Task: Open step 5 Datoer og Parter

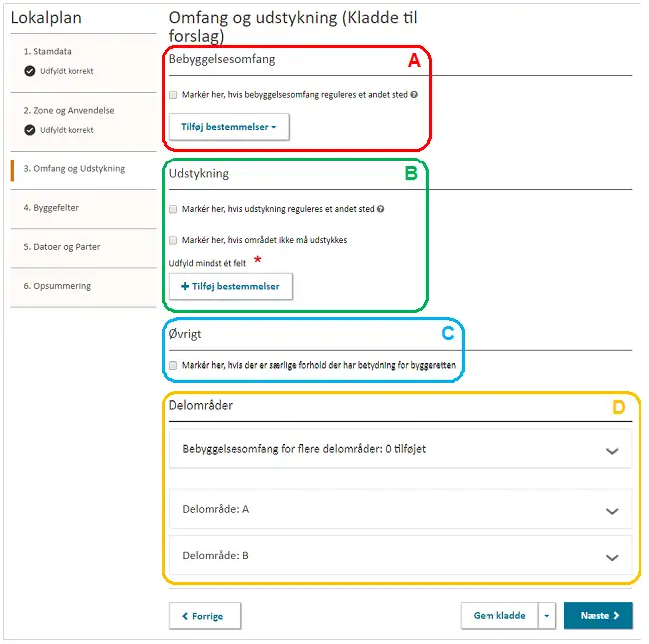Action: [x=62, y=247]
